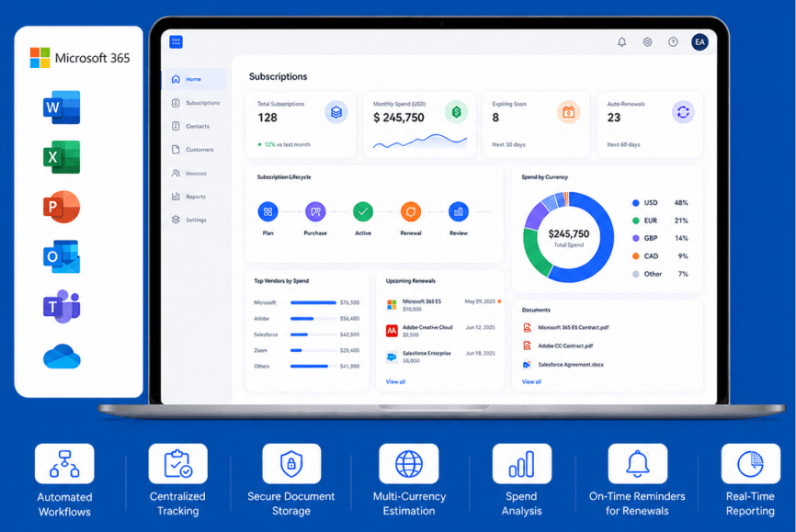Click the $245,750 donut chart center
This screenshot has height=532, width=796.
pyautogui.click(x=569, y=238)
